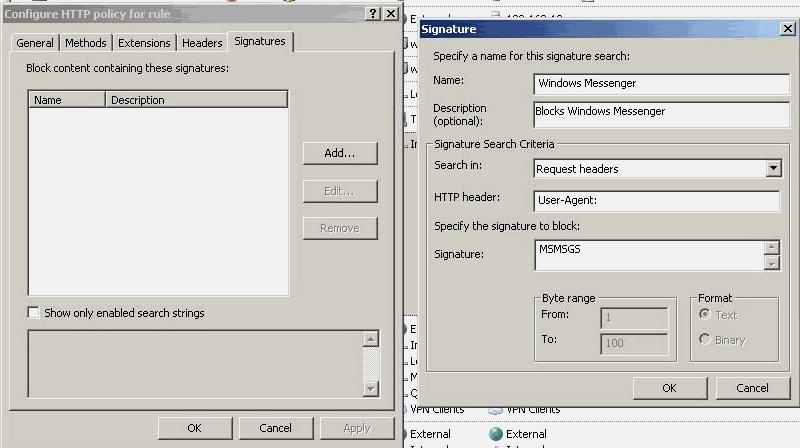Click the Name input field

tap(656, 83)
